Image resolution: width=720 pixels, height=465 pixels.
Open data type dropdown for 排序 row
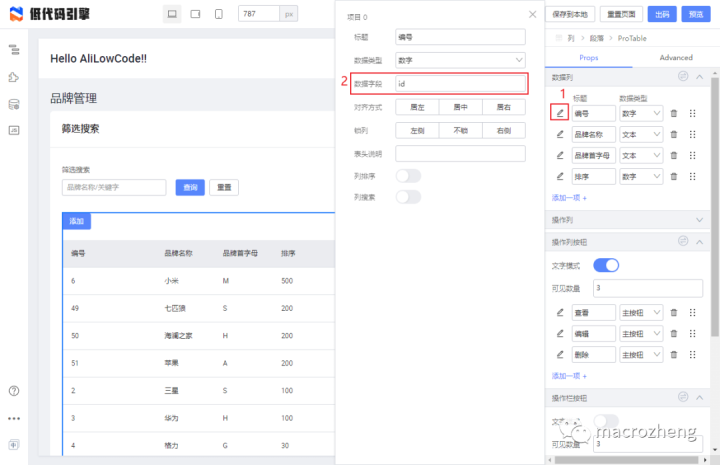(x=641, y=177)
